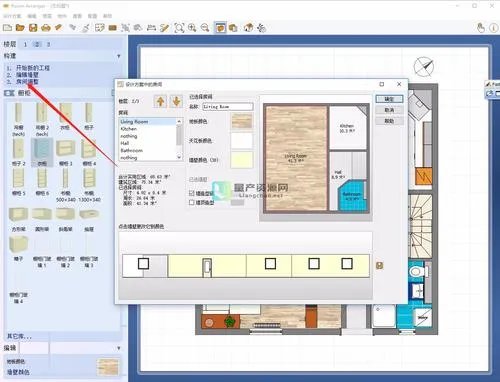Expand the 构建 panel dropdown arrow
This screenshot has width=500, height=382.
(119, 56)
